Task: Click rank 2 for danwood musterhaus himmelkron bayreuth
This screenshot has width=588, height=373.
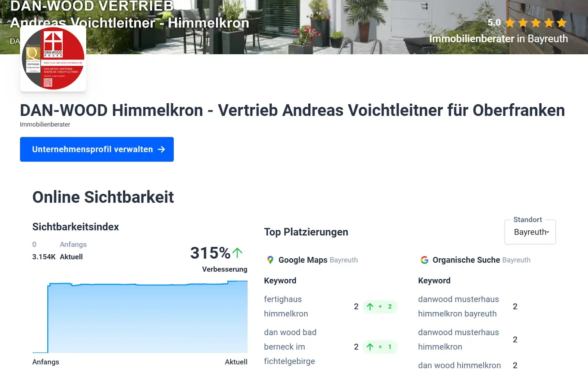Action: click(x=515, y=307)
